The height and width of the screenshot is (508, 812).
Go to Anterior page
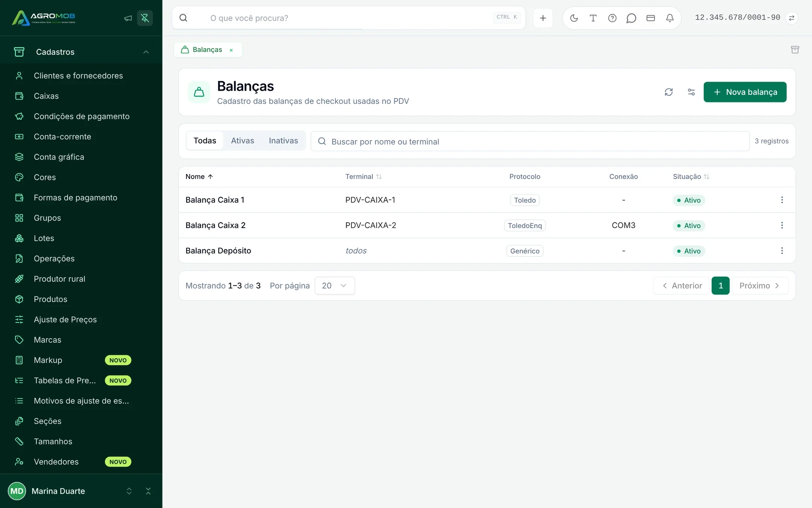681,286
